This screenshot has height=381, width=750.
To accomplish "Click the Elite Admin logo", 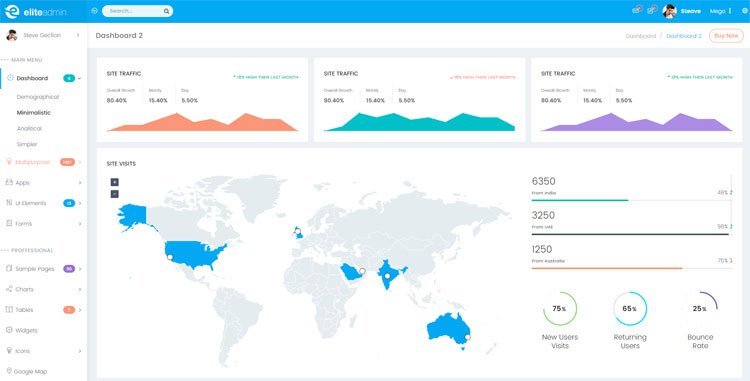I will tap(35, 11).
